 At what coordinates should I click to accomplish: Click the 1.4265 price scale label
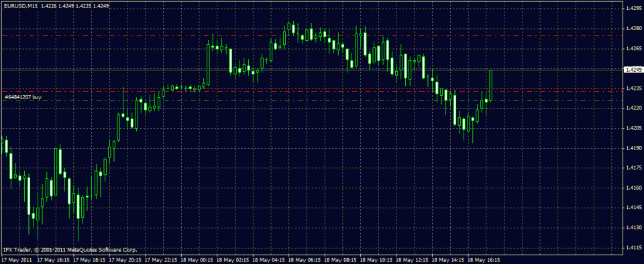pos(633,48)
